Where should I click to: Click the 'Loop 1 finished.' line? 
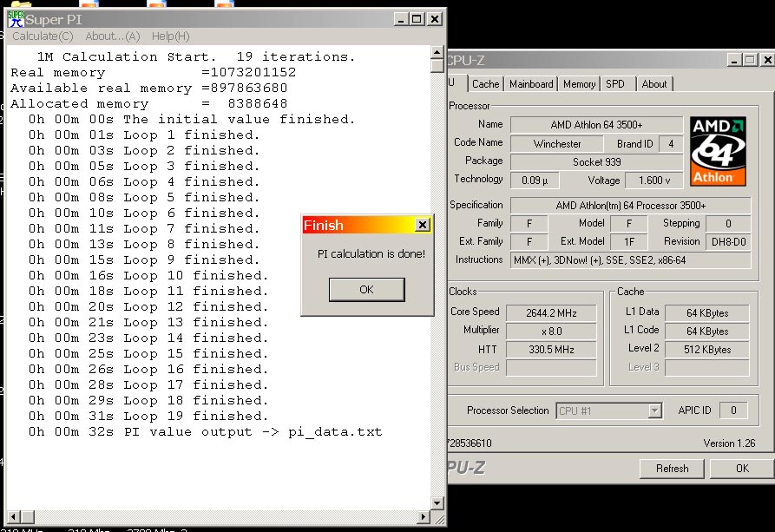[144, 135]
